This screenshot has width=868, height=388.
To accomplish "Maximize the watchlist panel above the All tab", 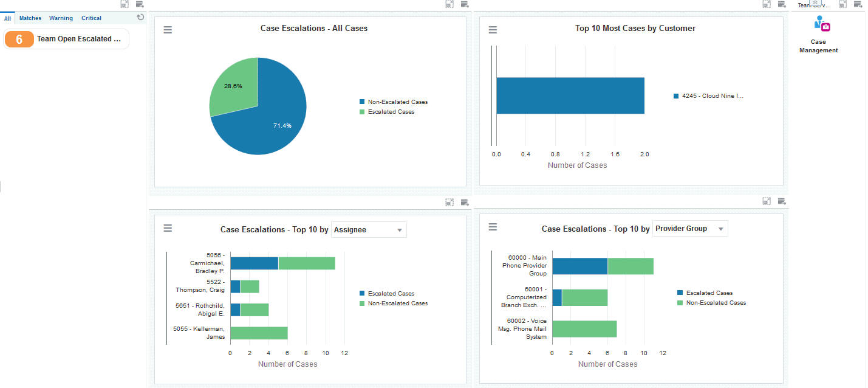I will [x=125, y=4].
